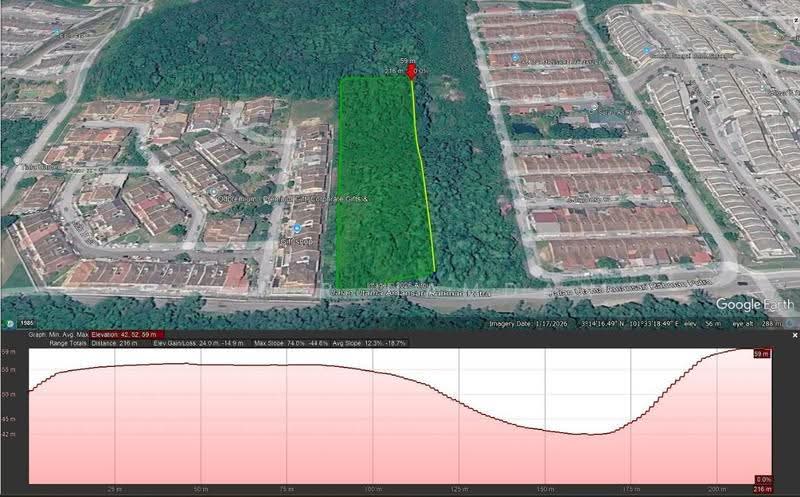
Task: Click the Max Slope 74.0% value
Action: coord(291,343)
